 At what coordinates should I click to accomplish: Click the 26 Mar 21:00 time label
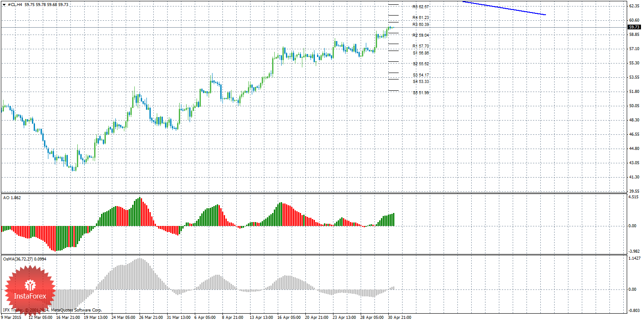coord(151,318)
